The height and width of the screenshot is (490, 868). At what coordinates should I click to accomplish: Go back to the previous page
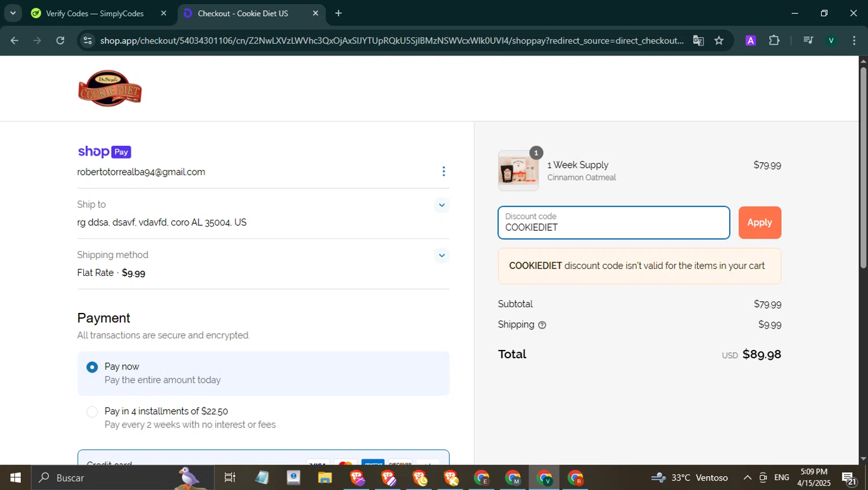pos(14,40)
